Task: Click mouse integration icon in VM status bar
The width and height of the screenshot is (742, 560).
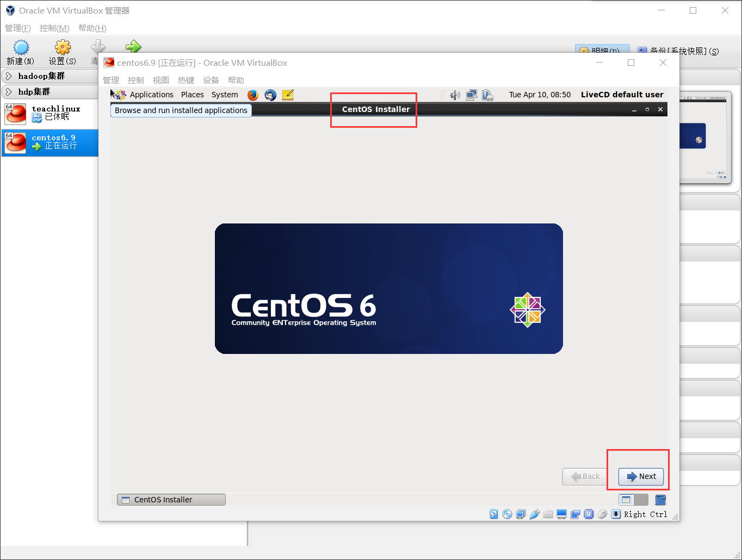Action: coord(602,514)
